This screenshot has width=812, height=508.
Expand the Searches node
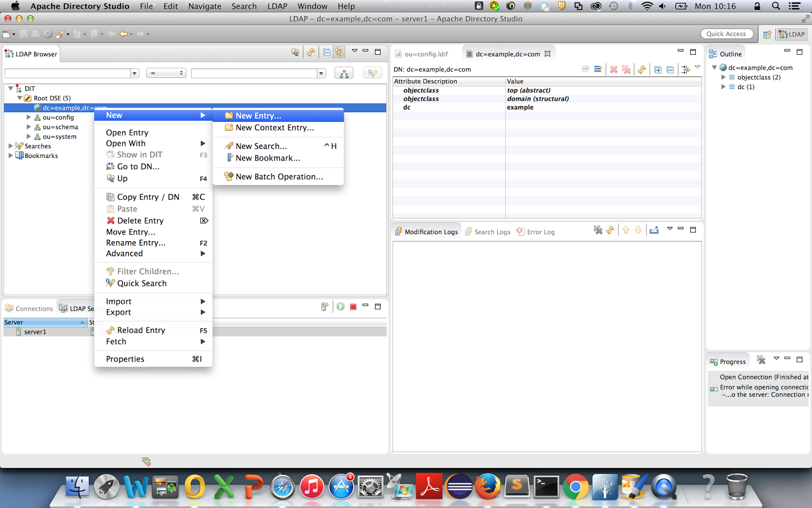[x=11, y=146]
